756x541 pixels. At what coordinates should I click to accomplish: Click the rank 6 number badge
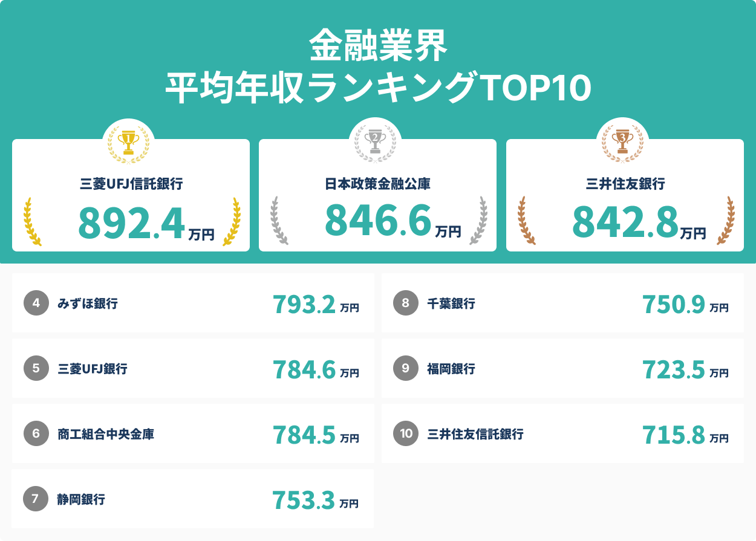point(36,433)
